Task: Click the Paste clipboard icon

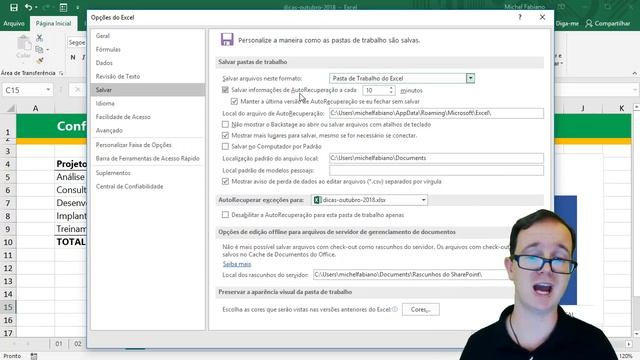Action: coord(23,44)
